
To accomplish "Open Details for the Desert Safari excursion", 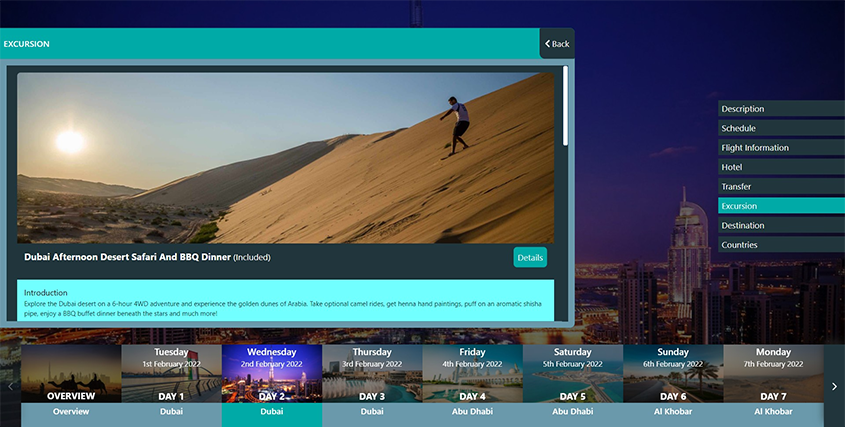I will pyautogui.click(x=530, y=258).
